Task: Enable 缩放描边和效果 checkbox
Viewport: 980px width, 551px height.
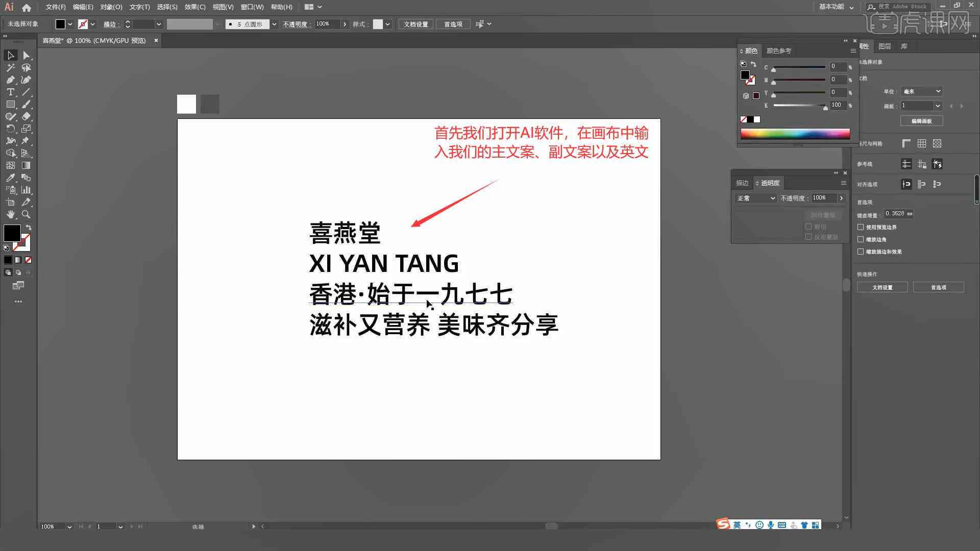Action: click(x=862, y=252)
